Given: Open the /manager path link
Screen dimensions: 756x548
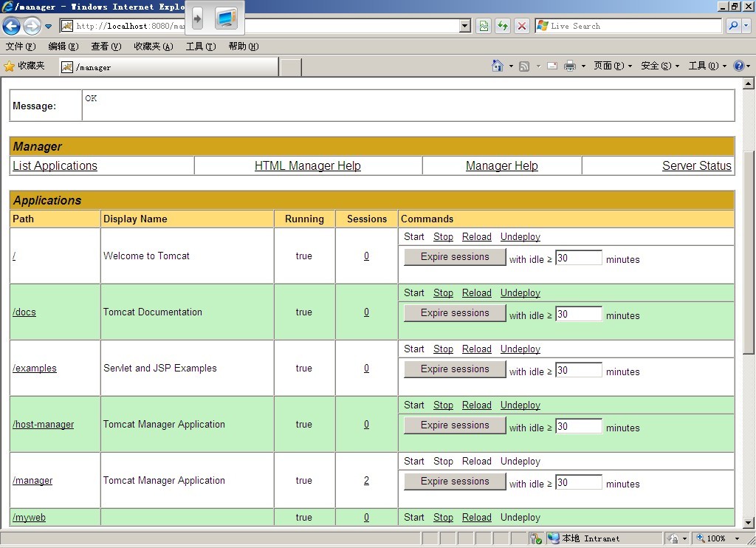Looking at the screenshot, I should (32, 481).
